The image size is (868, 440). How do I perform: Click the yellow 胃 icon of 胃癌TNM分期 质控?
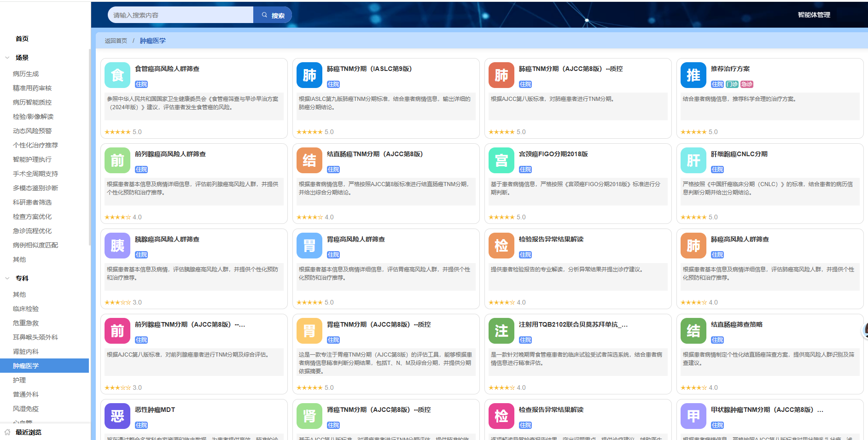[309, 331]
